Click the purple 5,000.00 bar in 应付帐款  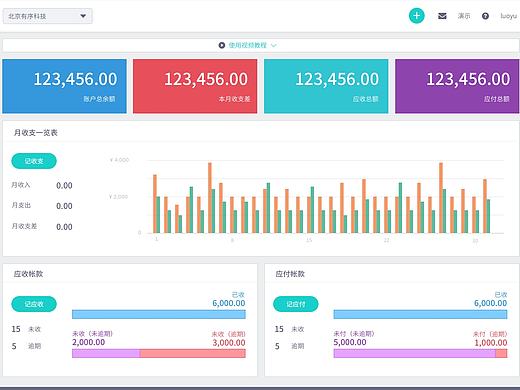[415, 353]
